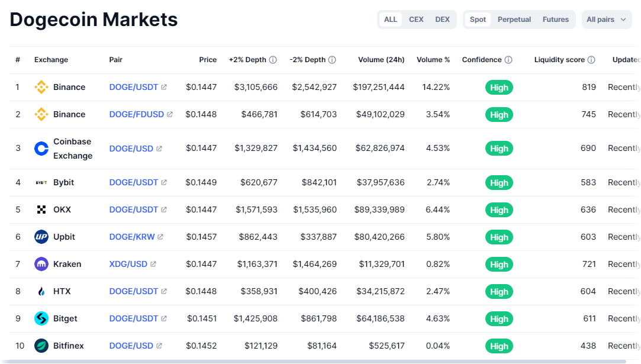
Task: Sort by Price column header
Action: [208, 60]
